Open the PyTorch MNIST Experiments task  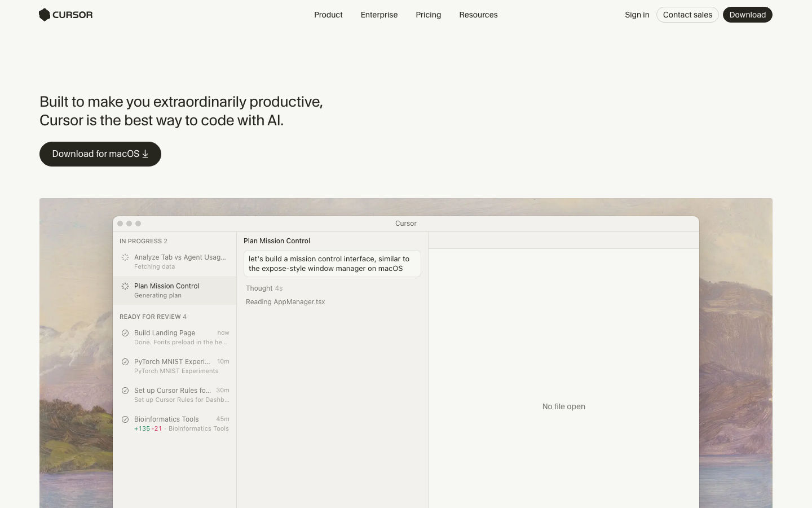(175, 366)
